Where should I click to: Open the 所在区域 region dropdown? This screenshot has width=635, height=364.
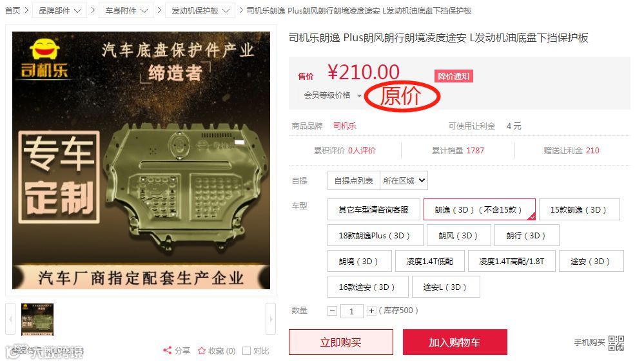point(404,180)
